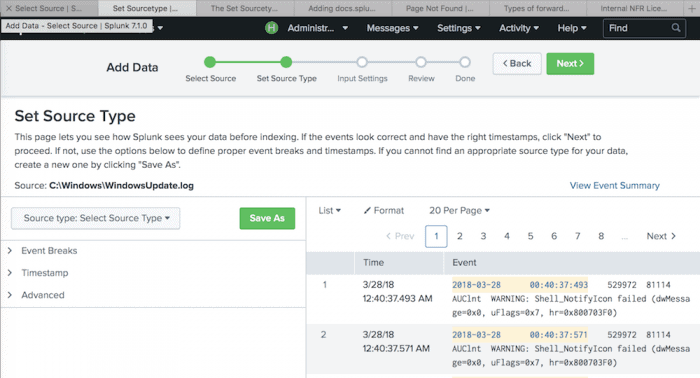Click the green Next button
This screenshot has height=378, width=700.
(570, 64)
